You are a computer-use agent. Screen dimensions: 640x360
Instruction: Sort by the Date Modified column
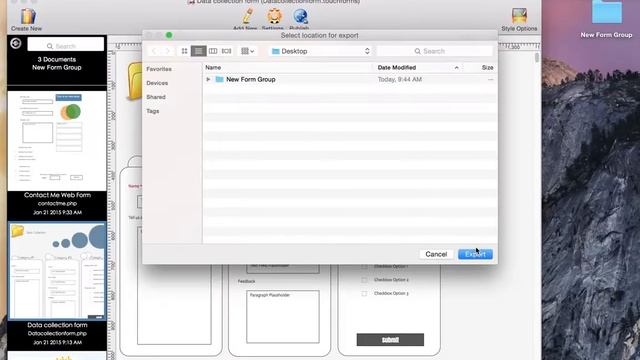pyautogui.click(x=397, y=67)
